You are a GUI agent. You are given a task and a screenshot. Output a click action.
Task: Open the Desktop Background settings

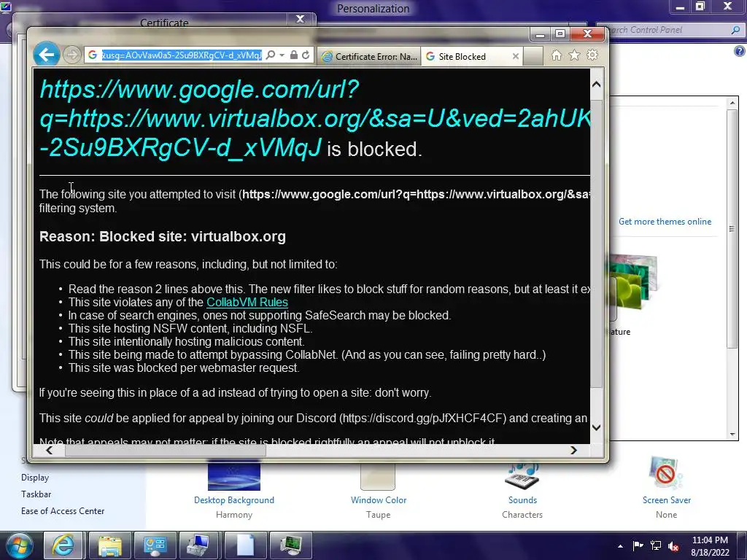234,500
